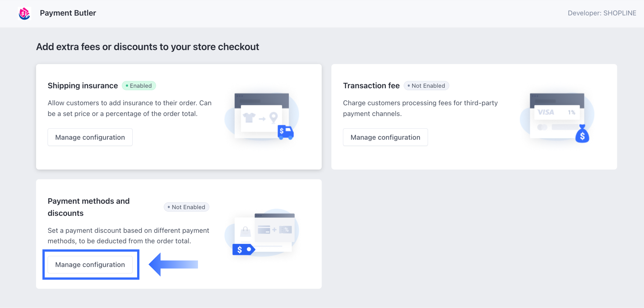Click the green Enabled status badge
Viewport: 644px width, 308px height.
click(x=139, y=86)
